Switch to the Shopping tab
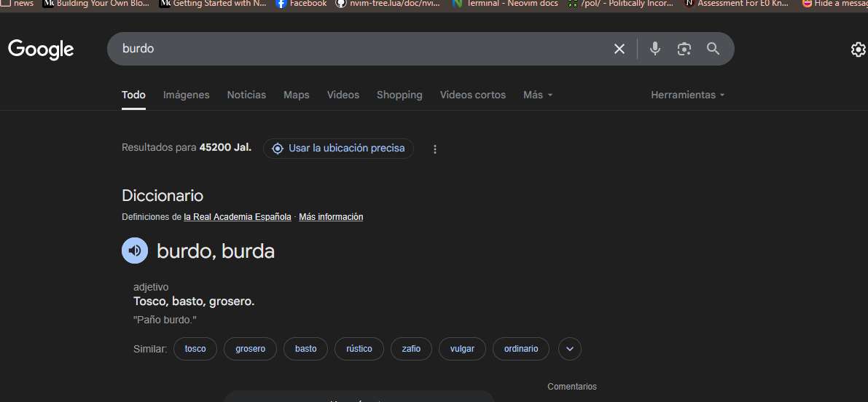The image size is (868, 402). point(399,95)
